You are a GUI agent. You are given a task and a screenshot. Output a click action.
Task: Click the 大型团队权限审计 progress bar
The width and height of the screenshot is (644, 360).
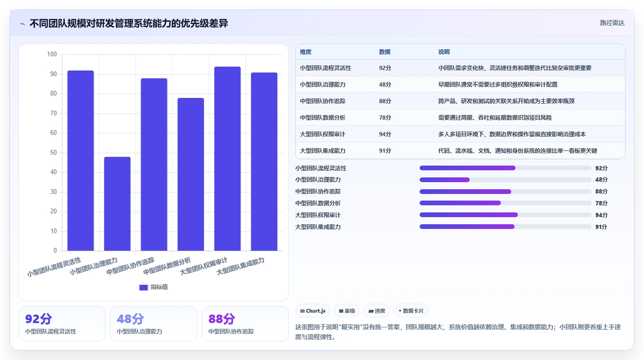(x=506, y=215)
